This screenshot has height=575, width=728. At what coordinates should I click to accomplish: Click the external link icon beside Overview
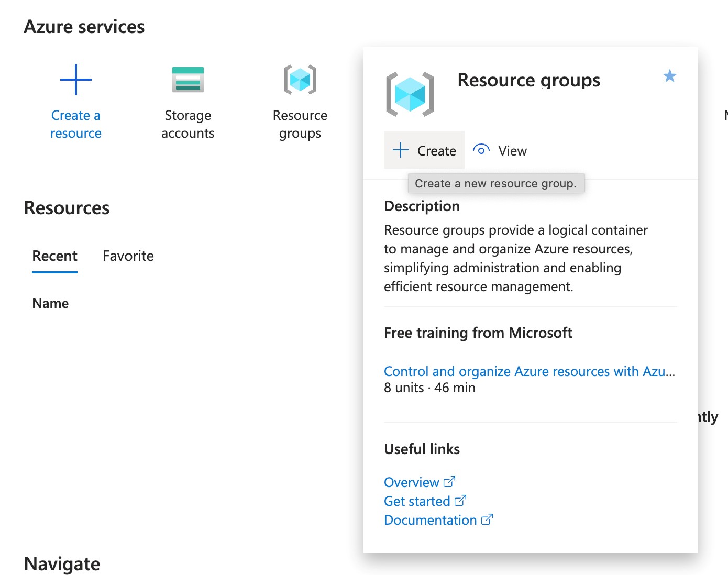(x=449, y=481)
